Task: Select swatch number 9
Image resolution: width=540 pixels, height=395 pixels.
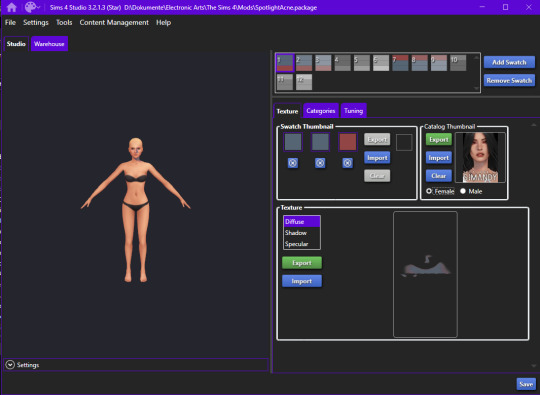Action: coord(439,63)
